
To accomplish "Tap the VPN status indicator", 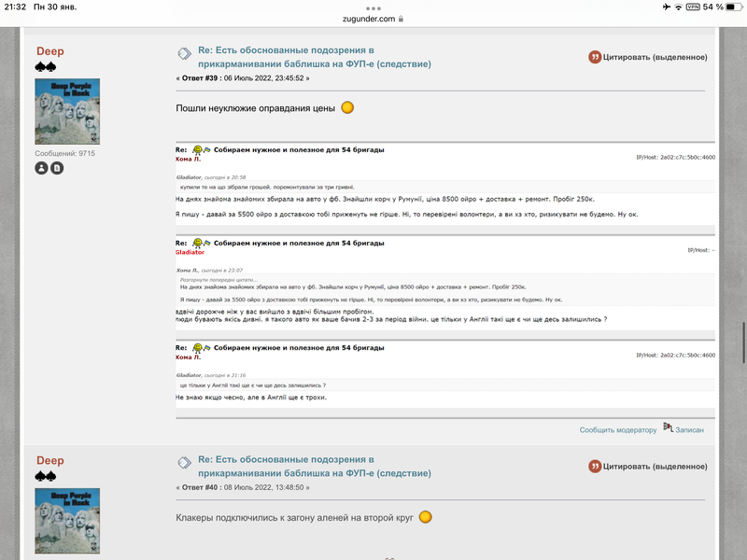I will (693, 7).
